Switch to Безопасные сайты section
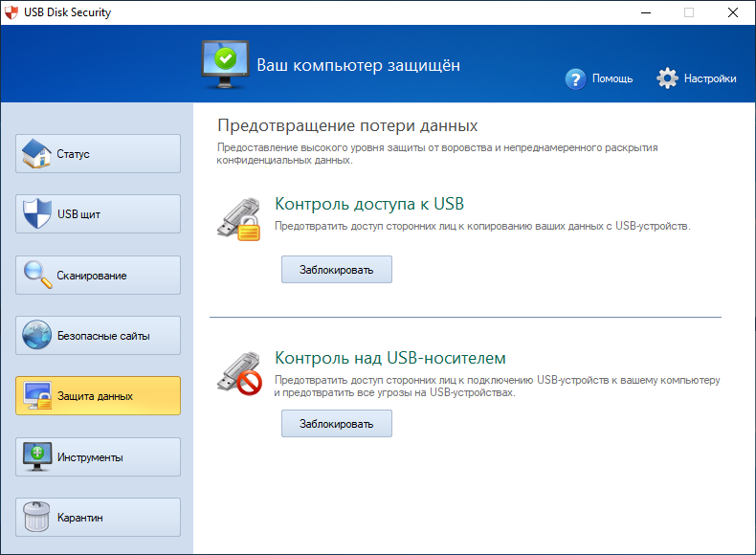Image resolution: width=756 pixels, height=555 pixels. click(98, 336)
